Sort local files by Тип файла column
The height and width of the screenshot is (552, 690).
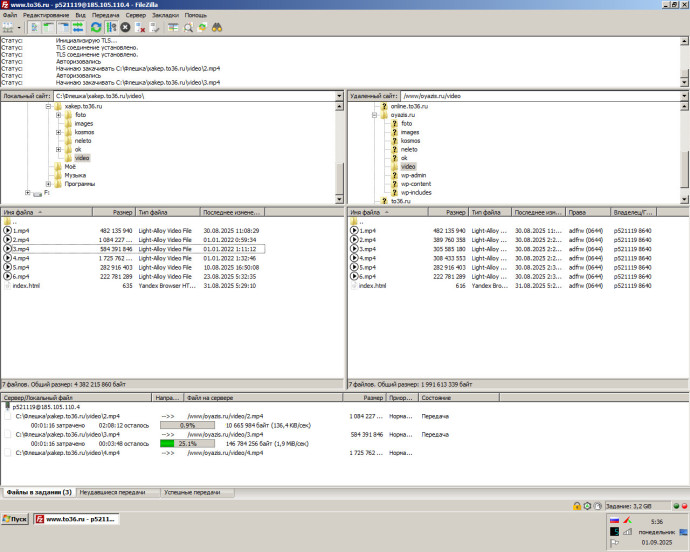click(x=168, y=213)
